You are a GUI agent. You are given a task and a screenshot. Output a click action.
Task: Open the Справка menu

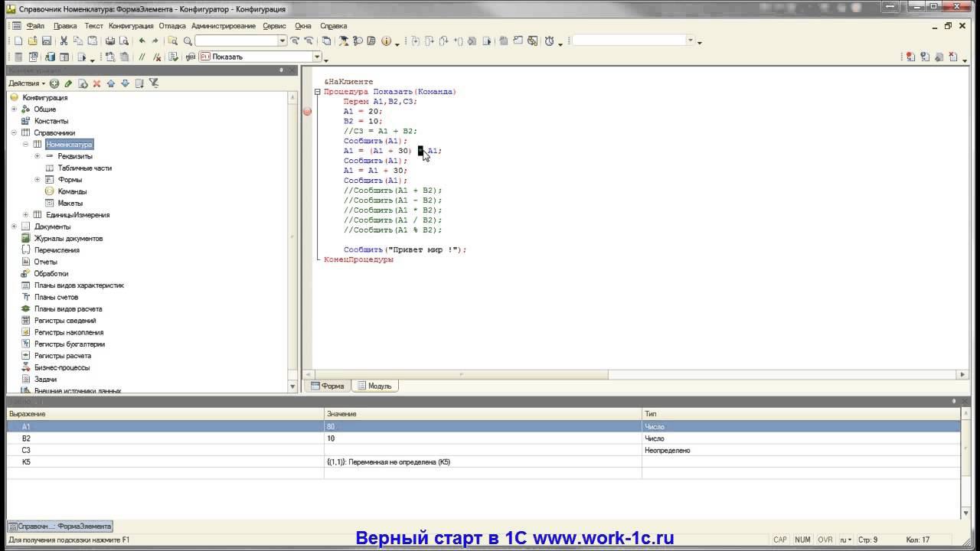click(x=333, y=26)
